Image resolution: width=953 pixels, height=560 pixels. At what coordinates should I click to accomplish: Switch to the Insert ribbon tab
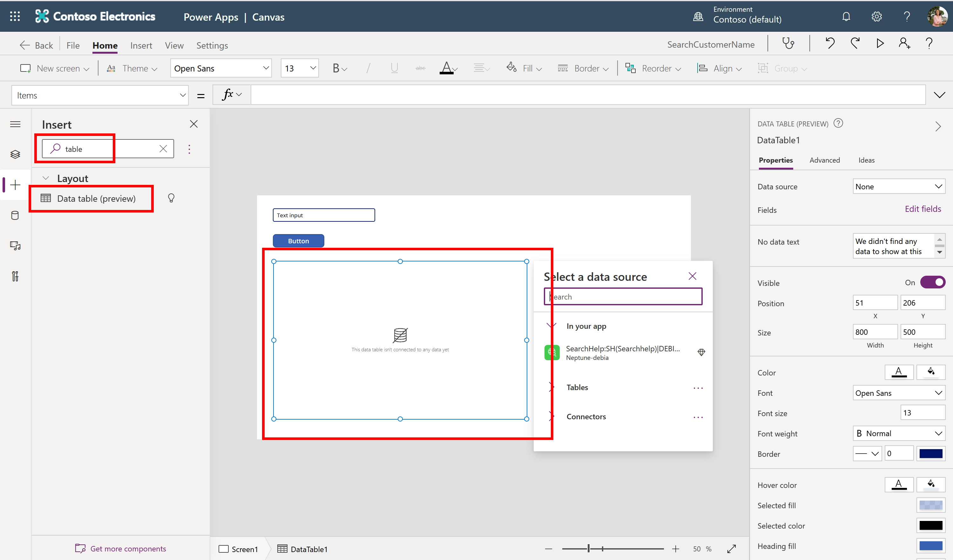coord(141,45)
